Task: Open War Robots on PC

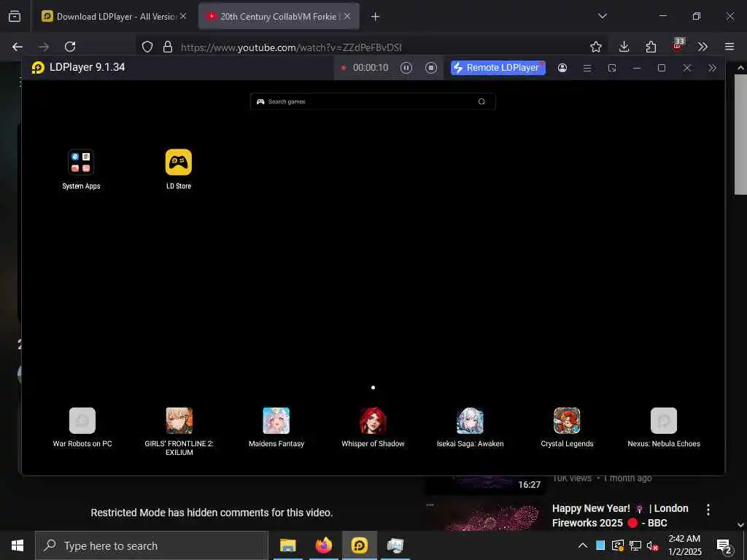Action: (x=82, y=421)
